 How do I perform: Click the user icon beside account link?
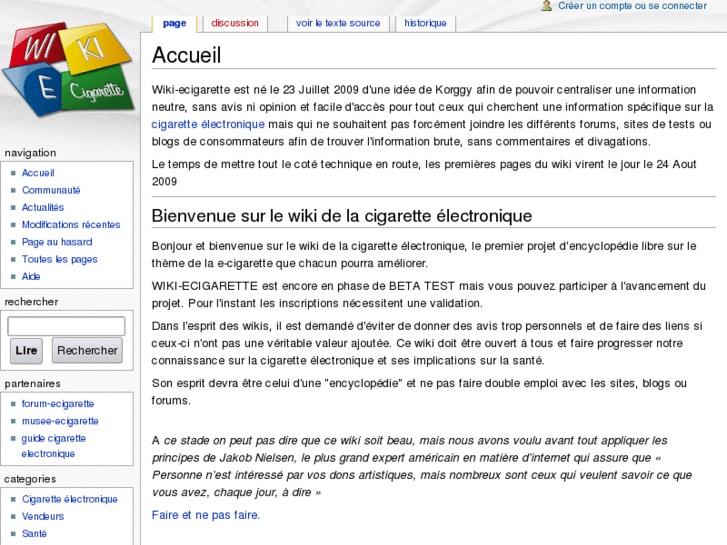coord(547,6)
